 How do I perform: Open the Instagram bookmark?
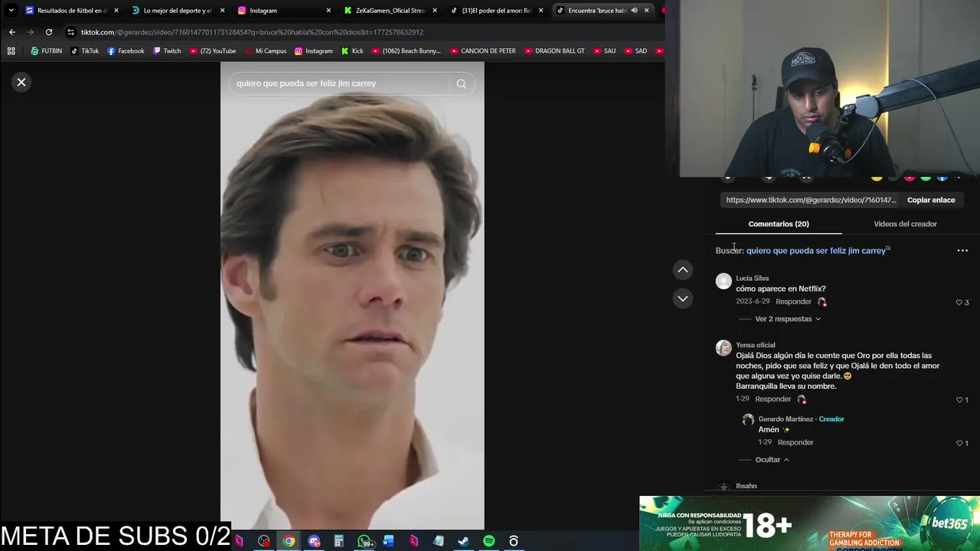[x=314, y=51]
